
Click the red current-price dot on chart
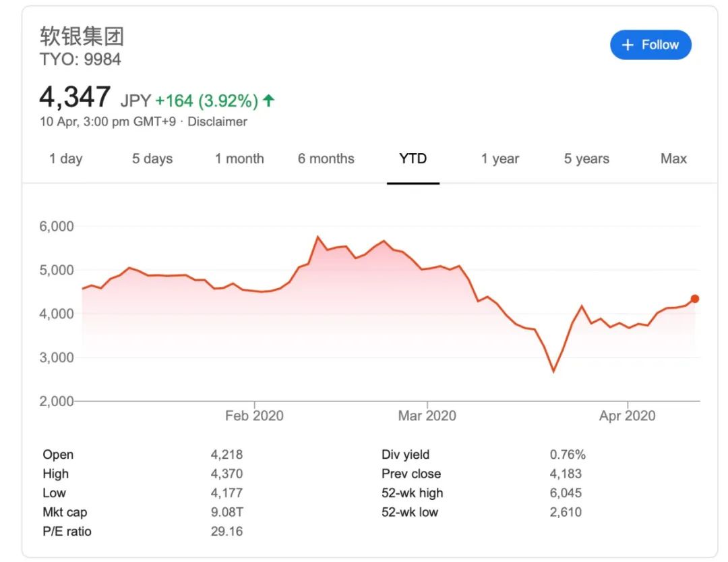tap(694, 299)
